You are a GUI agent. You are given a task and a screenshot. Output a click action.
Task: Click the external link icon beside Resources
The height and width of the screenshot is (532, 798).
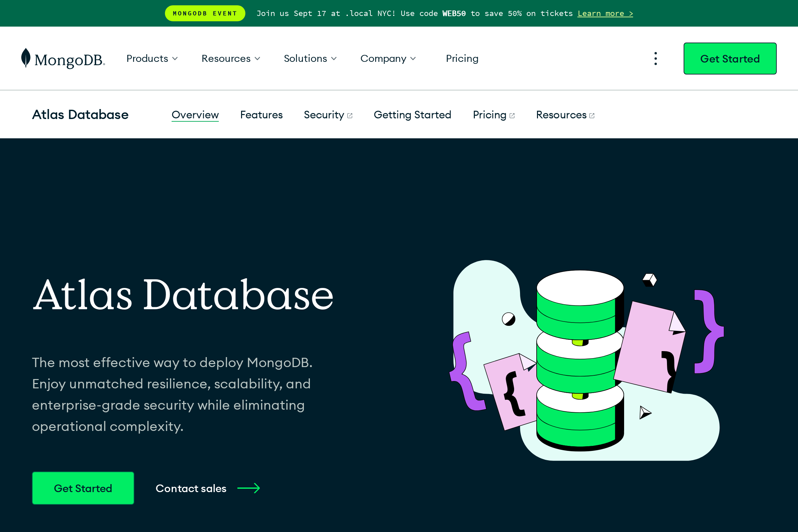592,115
